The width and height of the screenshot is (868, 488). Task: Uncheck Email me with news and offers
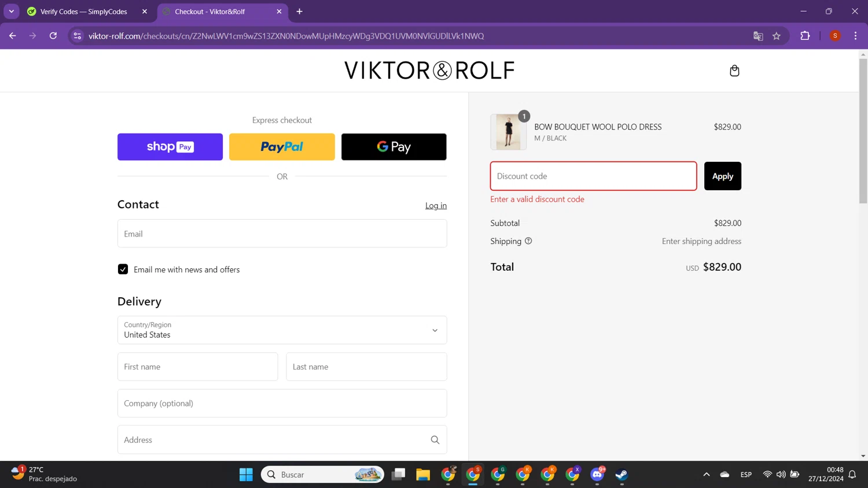[x=123, y=269]
